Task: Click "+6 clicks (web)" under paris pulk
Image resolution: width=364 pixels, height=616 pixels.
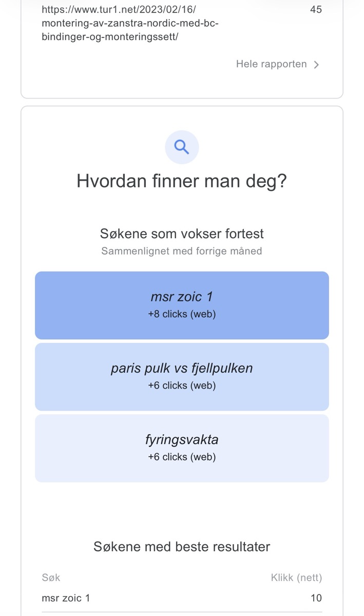Action: click(x=182, y=386)
